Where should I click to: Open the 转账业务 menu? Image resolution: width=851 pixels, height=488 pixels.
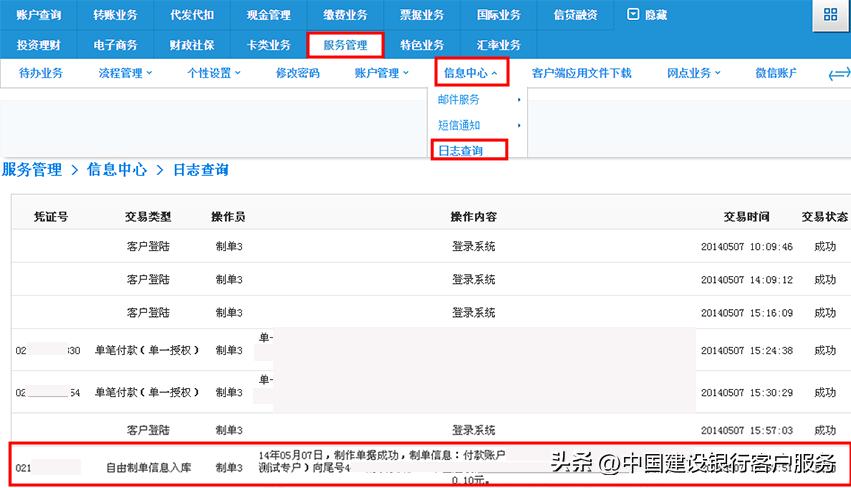[x=115, y=15]
